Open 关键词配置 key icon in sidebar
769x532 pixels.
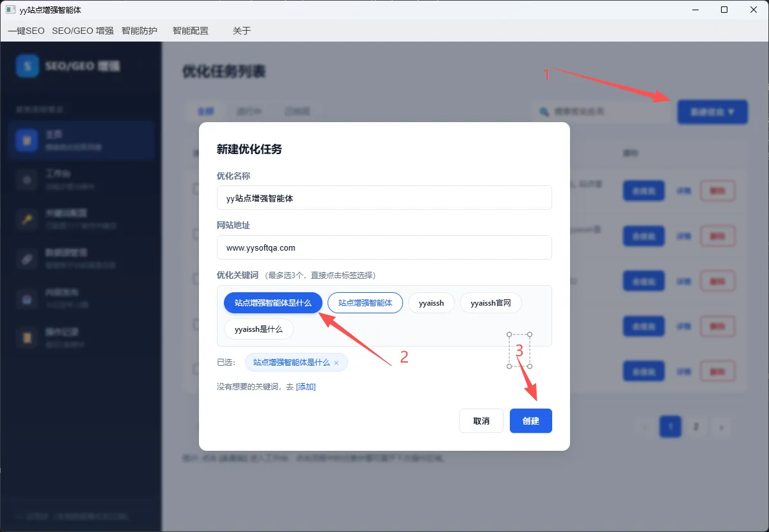point(28,219)
